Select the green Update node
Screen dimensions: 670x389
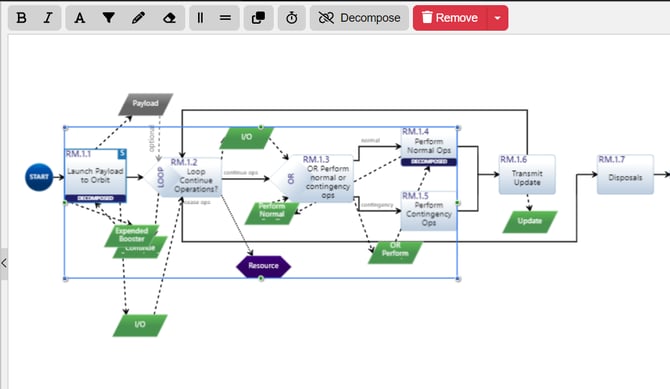(530, 221)
